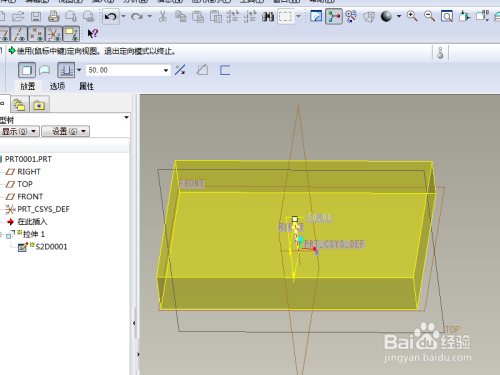Click the white depth drag handle on model
Screen dimensions: 500x375
point(295,219)
